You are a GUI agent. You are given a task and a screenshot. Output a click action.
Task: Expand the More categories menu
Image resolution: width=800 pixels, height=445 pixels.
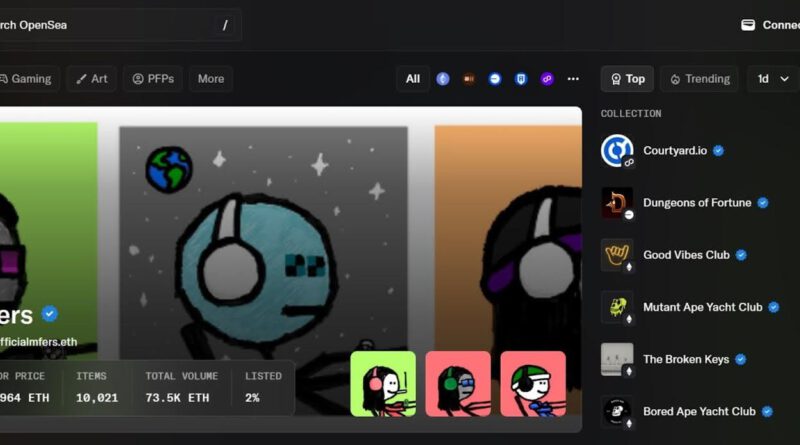(211, 79)
